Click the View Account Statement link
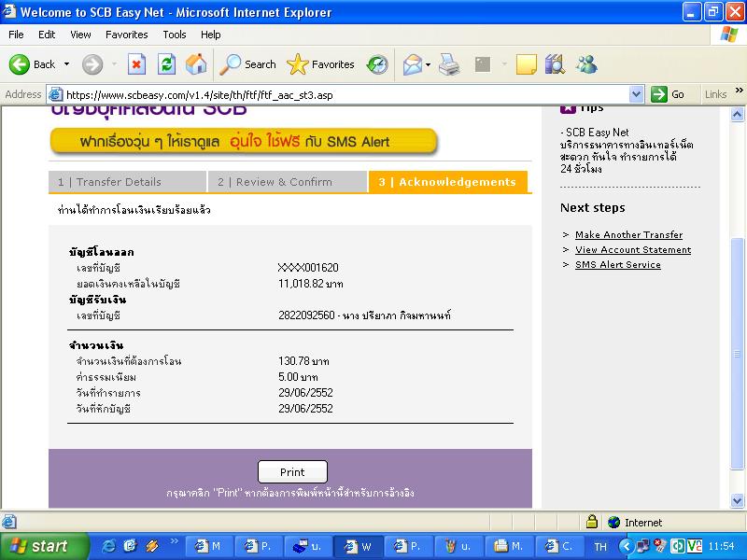Viewport: 747px width, 560px height. (633, 250)
